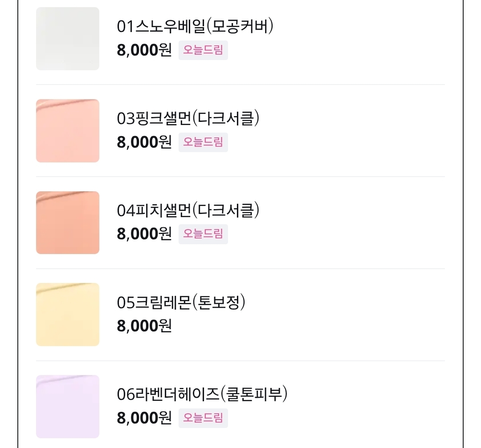The height and width of the screenshot is (448, 481).
Task: Open option 01스노우베일(모공커버)
Action: point(195,27)
